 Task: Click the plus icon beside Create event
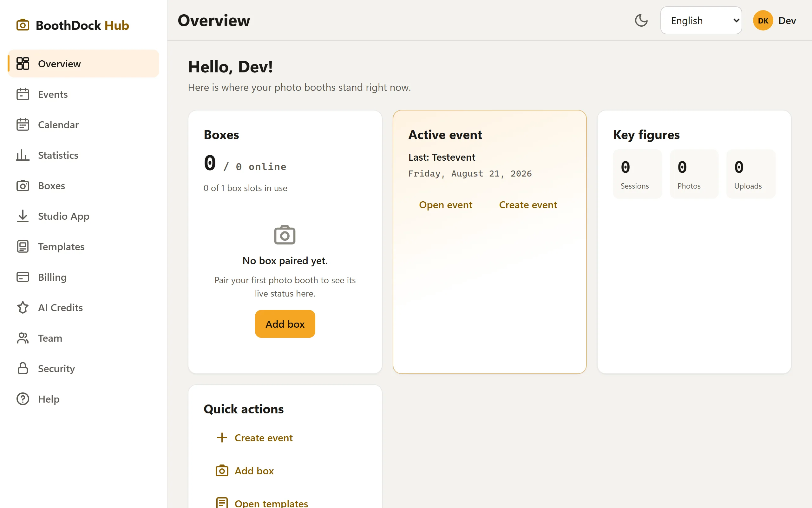point(222,438)
